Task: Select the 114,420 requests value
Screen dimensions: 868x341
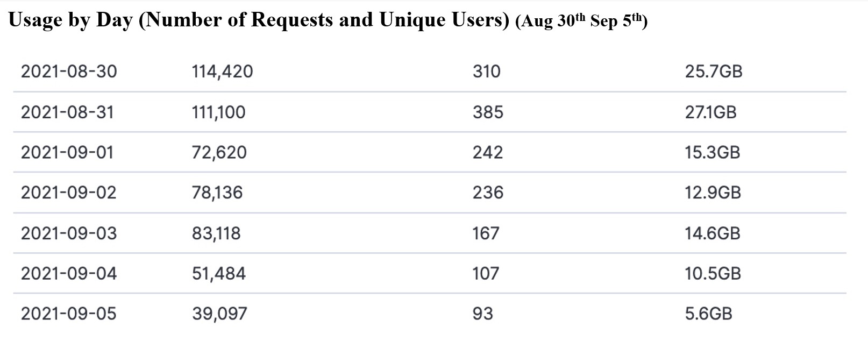Action: click(222, 72)
